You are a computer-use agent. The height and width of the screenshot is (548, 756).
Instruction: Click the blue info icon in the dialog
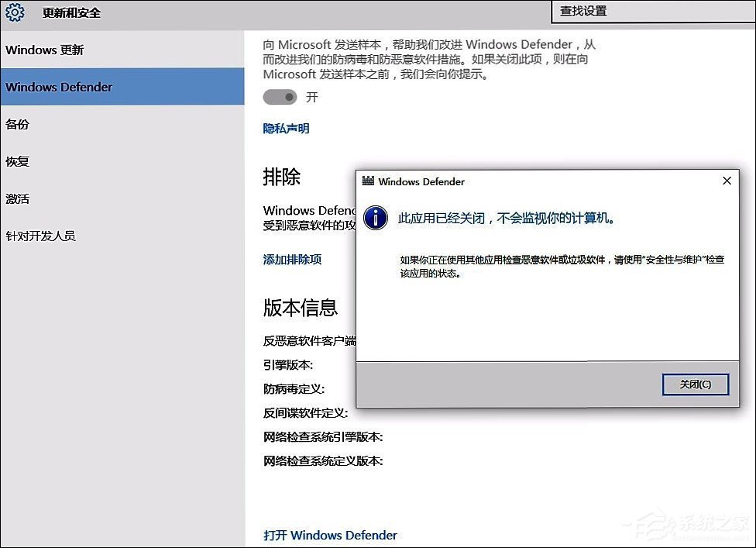coord(375,219)
